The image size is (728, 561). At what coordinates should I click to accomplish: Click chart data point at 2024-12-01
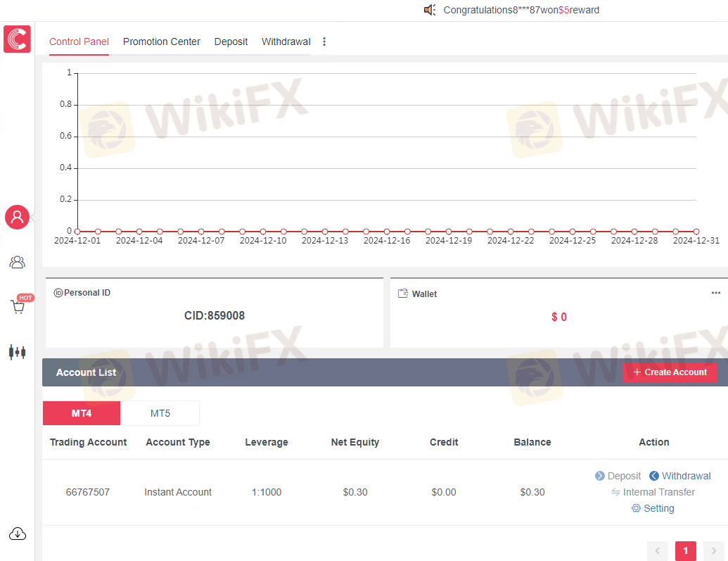tap(77, 231)
